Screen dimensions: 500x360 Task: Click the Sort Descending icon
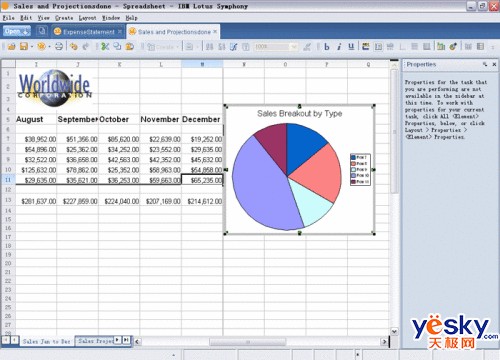(x=221, y=47)
